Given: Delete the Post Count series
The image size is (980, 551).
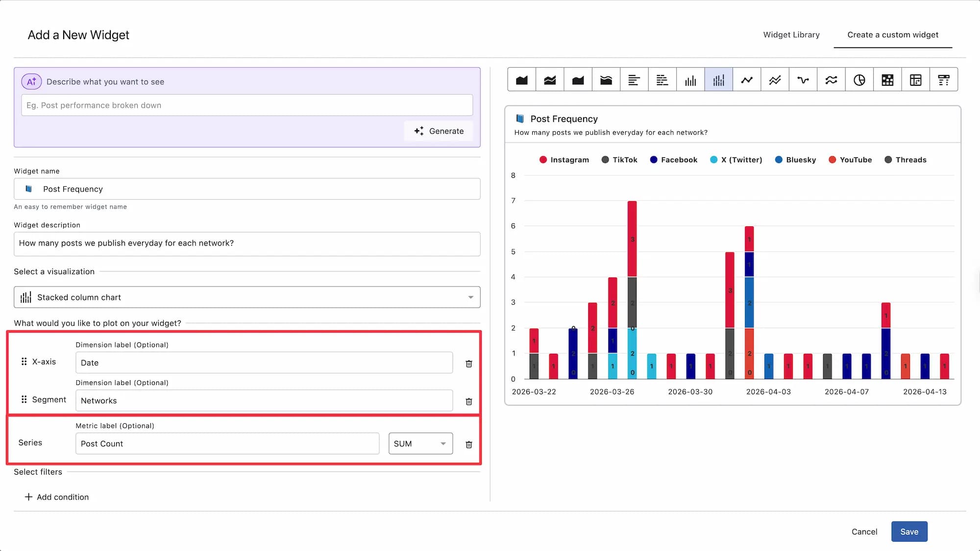Looking at the screenshot, I should [468, 444].
